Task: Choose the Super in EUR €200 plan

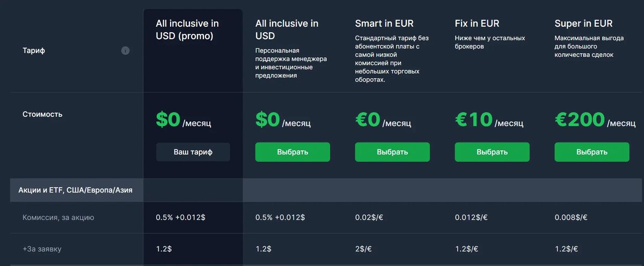Action: pos(592,152)
